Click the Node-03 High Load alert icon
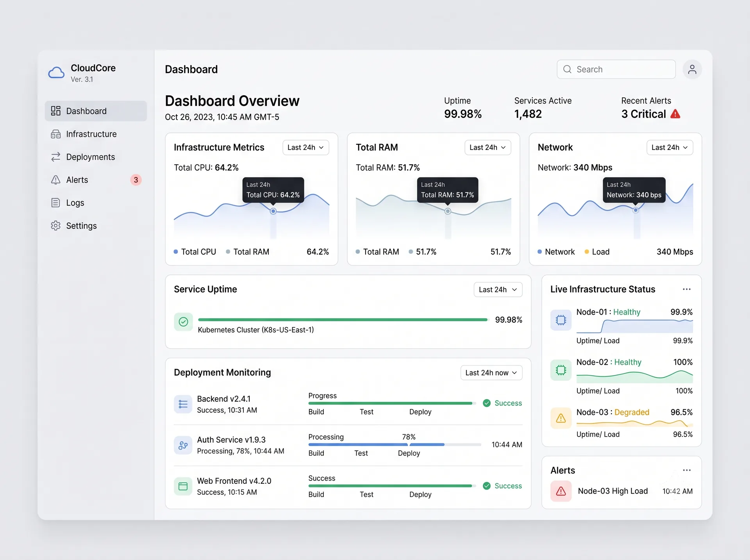Viewport: 750px width, 560px height. pos(561,491)
